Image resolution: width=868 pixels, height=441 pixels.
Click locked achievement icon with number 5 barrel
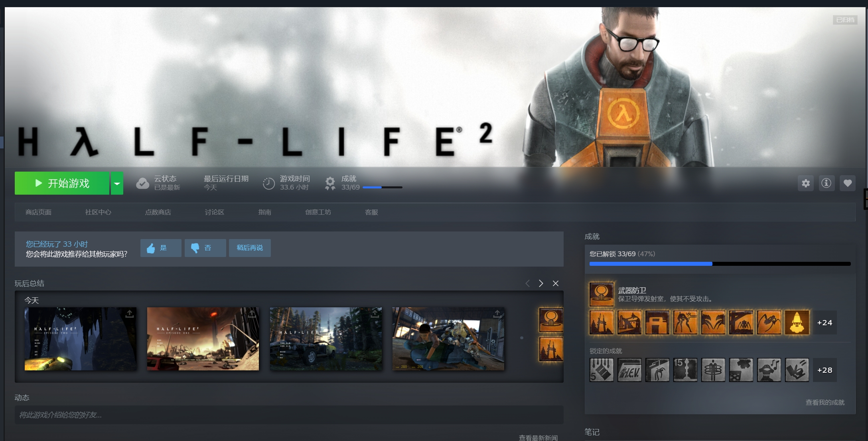[x=602, y=370]
